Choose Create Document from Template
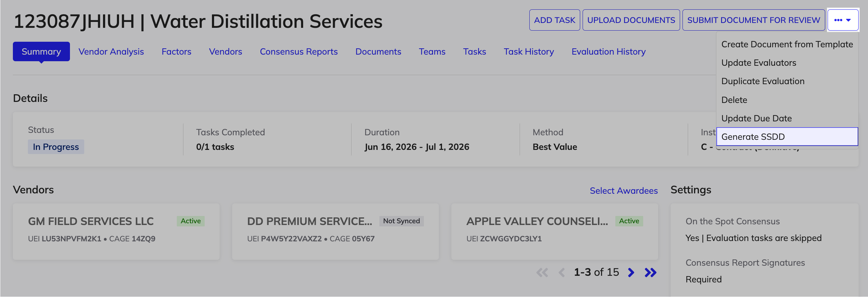 (787, 44)
